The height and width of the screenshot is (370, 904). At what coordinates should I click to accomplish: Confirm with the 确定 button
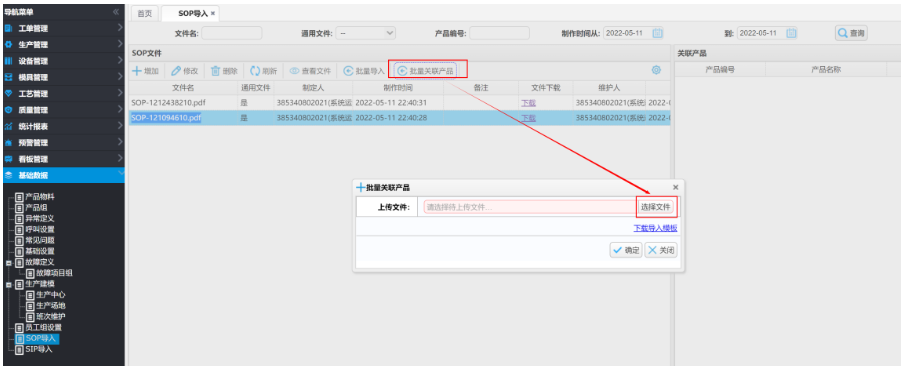click(626, 250)
